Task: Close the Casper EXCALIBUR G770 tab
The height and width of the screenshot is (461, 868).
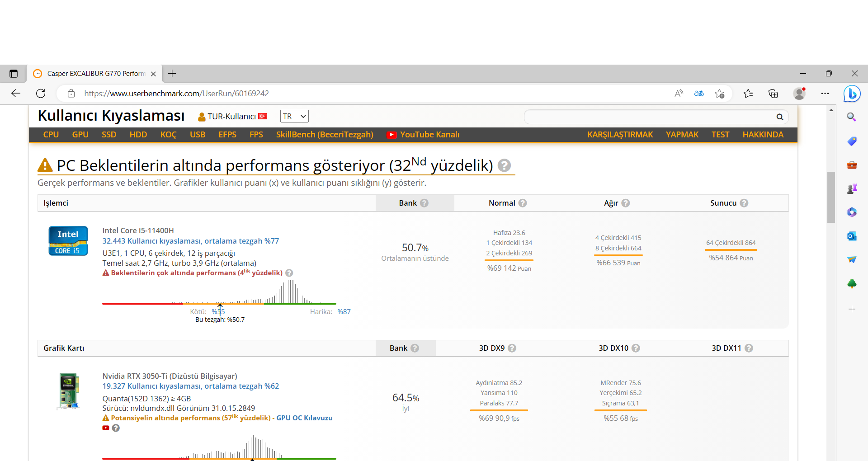Action: (x=153, y=74)
